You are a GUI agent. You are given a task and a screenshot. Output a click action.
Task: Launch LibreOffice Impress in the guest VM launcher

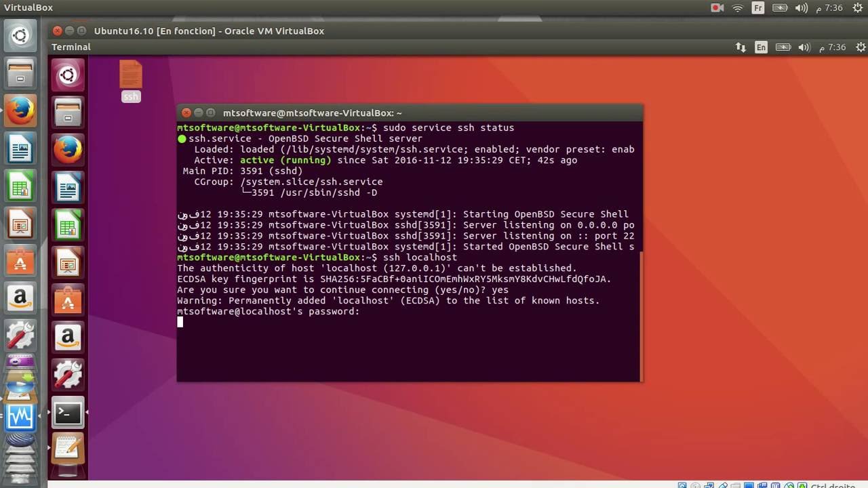coord(68,262)
